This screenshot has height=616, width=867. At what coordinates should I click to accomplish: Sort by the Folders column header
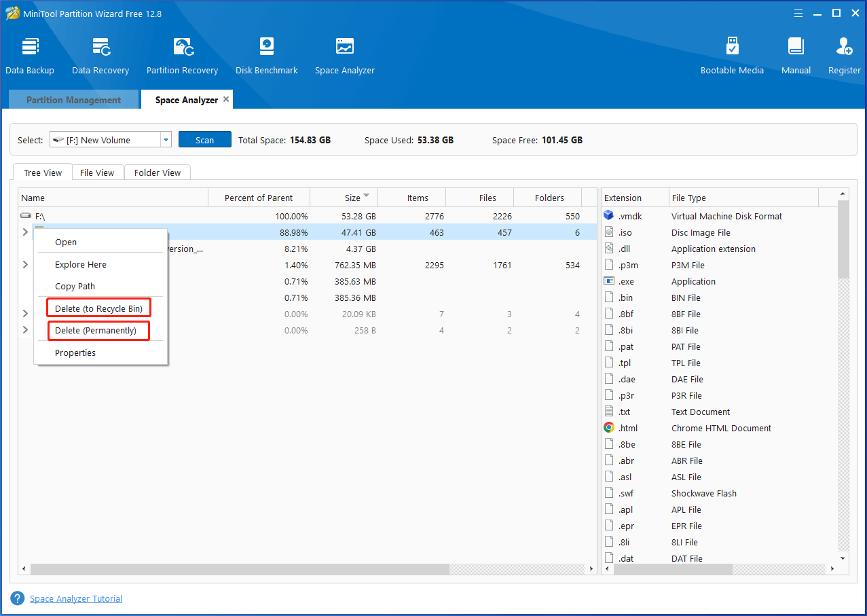548,198
